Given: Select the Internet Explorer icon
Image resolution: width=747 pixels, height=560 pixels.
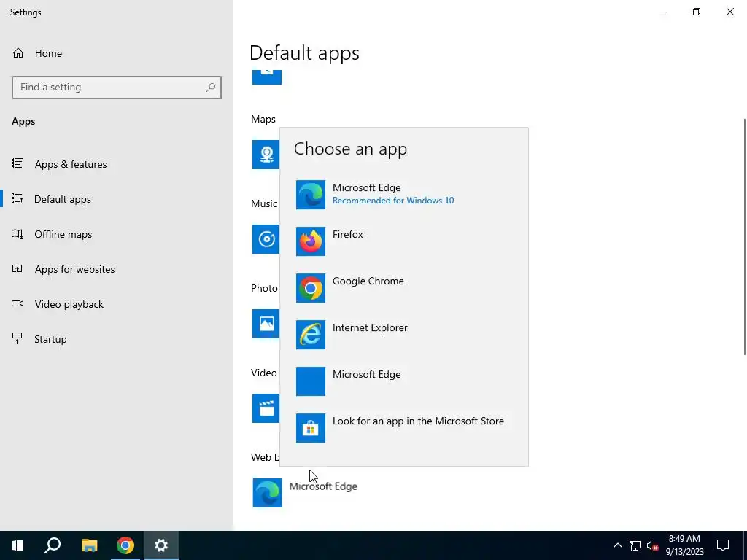Looking at the screenshot, I should [311, 335].
